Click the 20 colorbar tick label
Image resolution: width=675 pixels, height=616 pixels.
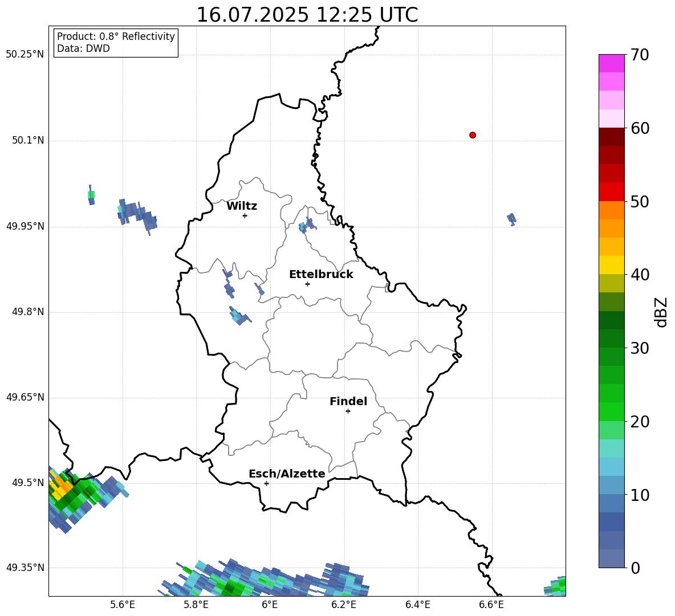(x=640, y=422)
